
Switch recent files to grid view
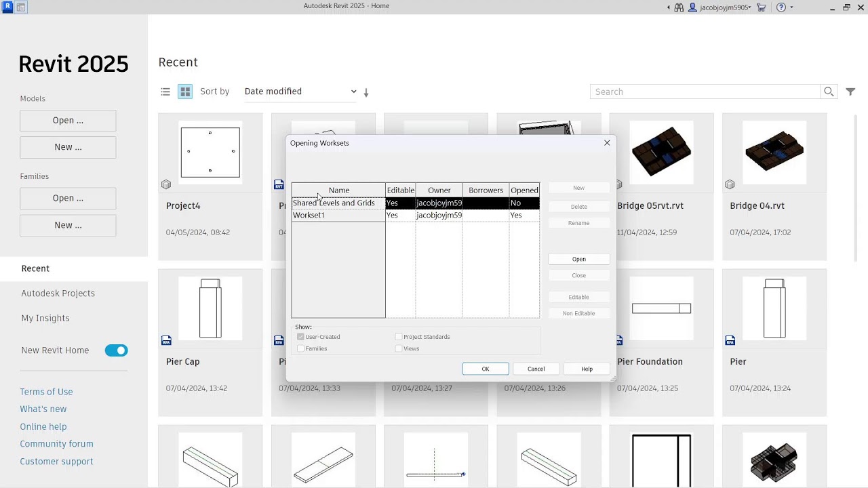click(x=185, y=91)
